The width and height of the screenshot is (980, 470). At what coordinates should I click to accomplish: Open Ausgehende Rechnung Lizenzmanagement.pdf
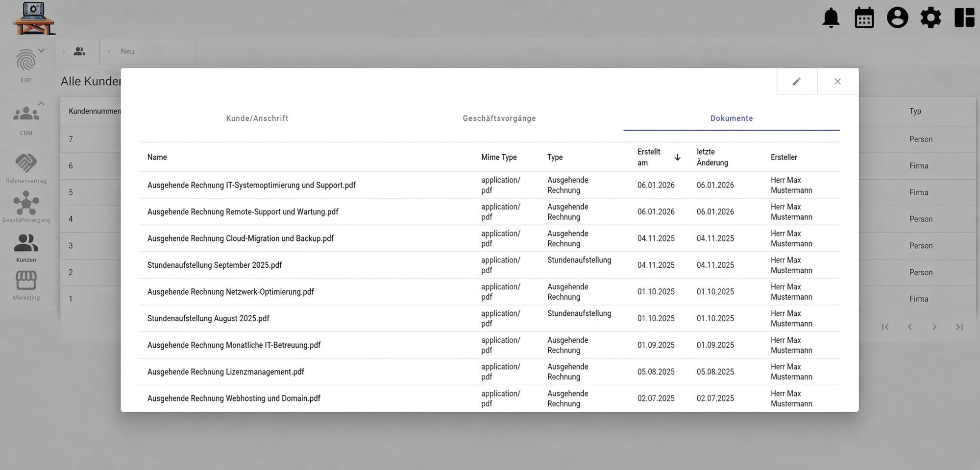click(225, 372)
